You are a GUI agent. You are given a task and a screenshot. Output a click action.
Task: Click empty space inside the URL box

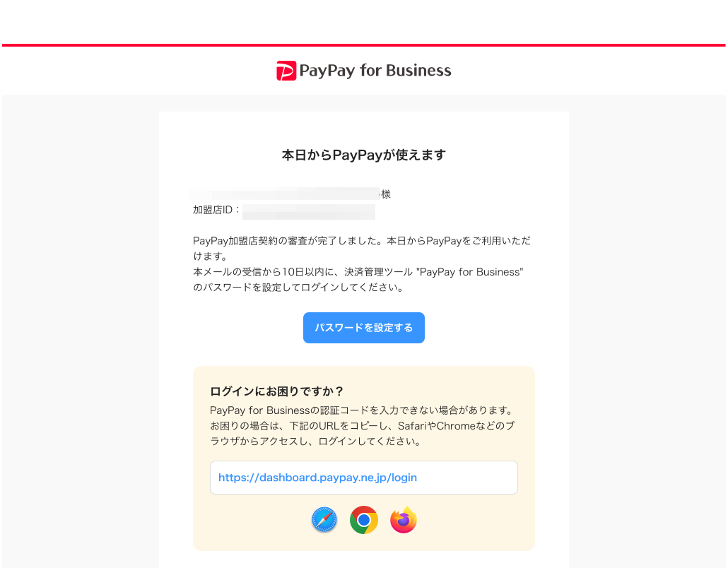pos(466,478)
